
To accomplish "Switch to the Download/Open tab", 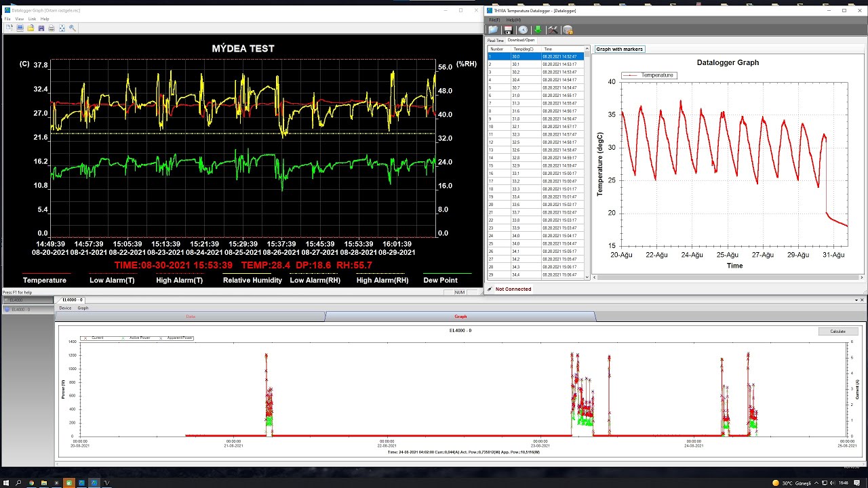I will [521, 40].
